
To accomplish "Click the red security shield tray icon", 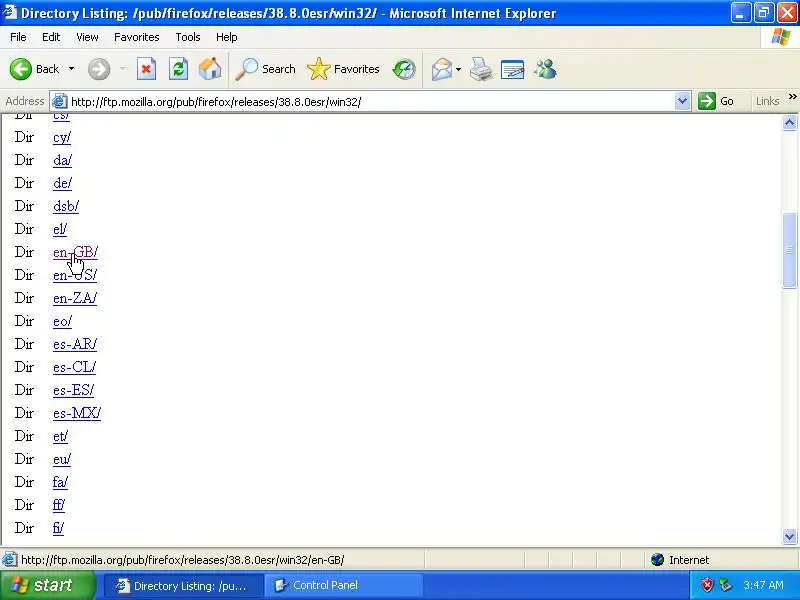I will [707, 585].
